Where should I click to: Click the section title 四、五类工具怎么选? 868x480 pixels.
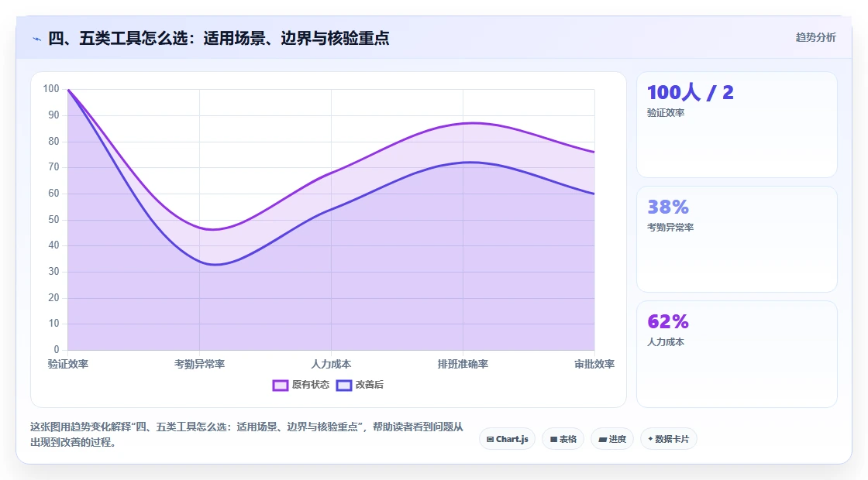tap(219, 38)
